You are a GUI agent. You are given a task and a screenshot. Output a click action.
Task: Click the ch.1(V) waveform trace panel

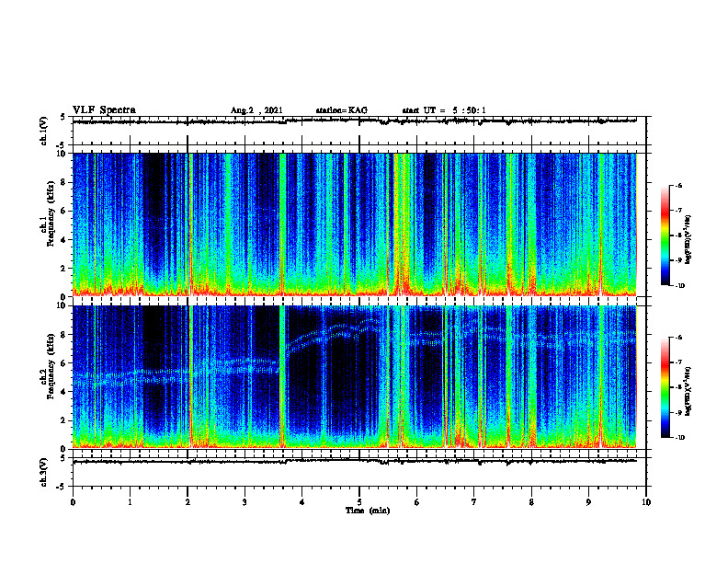[x=359, y=131]
